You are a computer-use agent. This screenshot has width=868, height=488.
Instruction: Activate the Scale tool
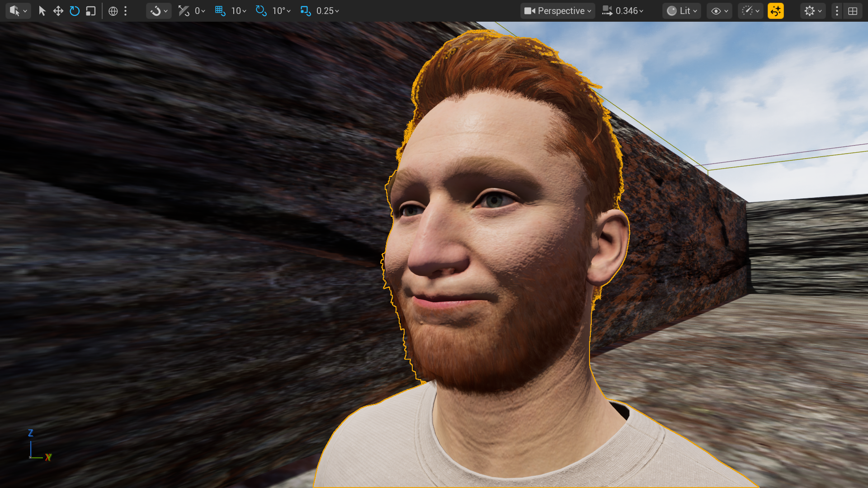point(91,11)
